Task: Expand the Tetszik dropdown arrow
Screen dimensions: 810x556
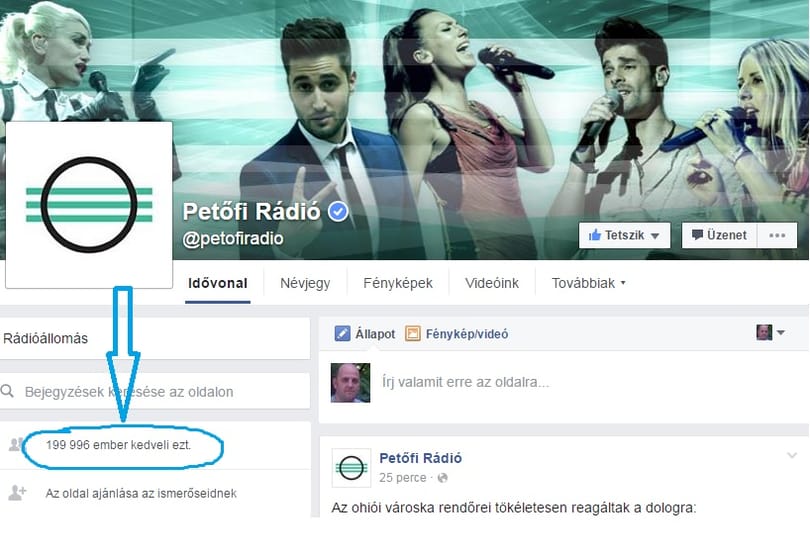Action: point(655,236)
